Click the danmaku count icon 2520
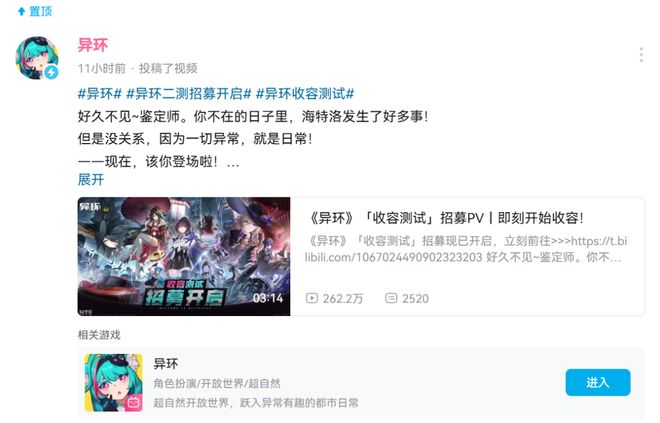The image size is (660, 423). (391, 298)
